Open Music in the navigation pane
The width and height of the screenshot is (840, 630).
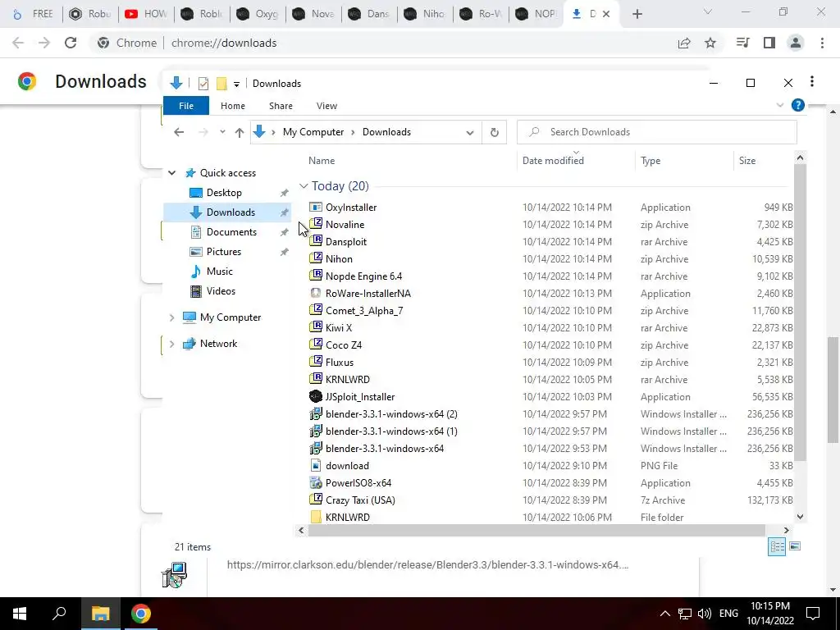220,271
